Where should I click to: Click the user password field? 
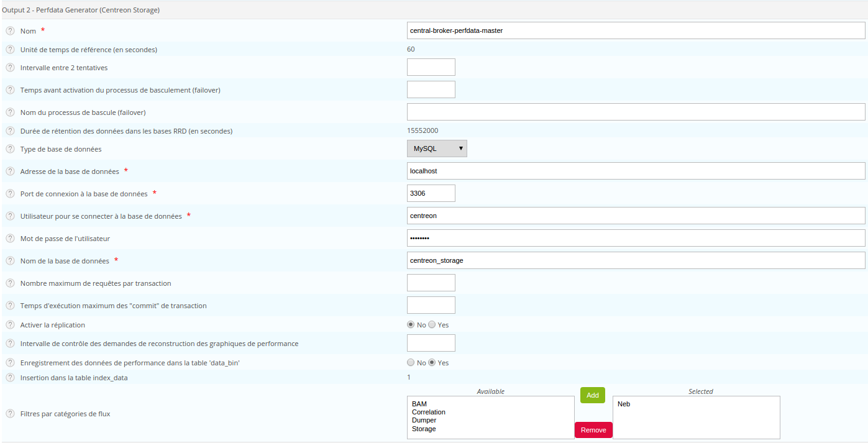pos(636,238)
